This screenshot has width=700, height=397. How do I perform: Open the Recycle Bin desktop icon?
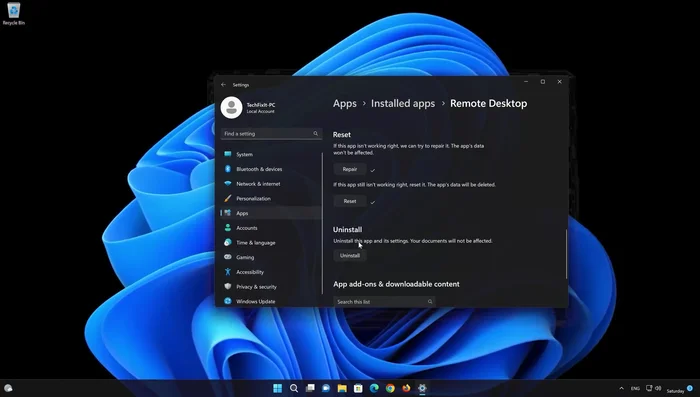point(13,13)
